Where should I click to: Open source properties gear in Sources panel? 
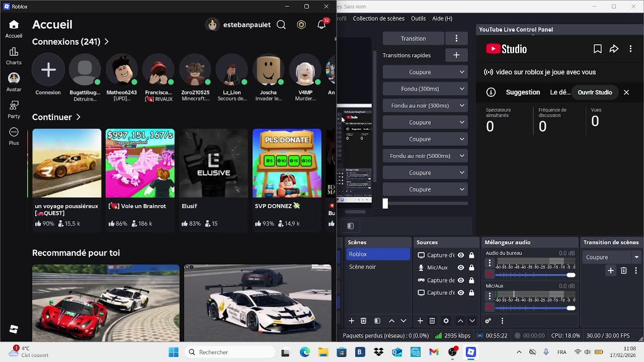(446, 321)
